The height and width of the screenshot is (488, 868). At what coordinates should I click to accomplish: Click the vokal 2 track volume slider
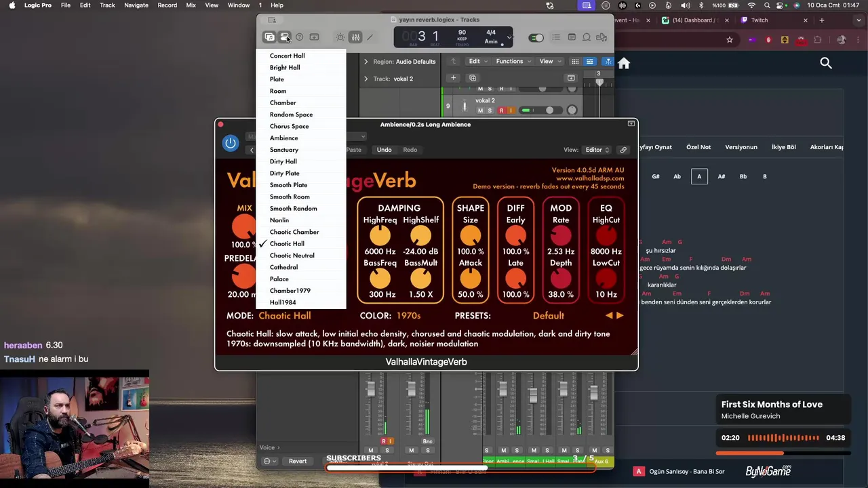coord(540,110)
